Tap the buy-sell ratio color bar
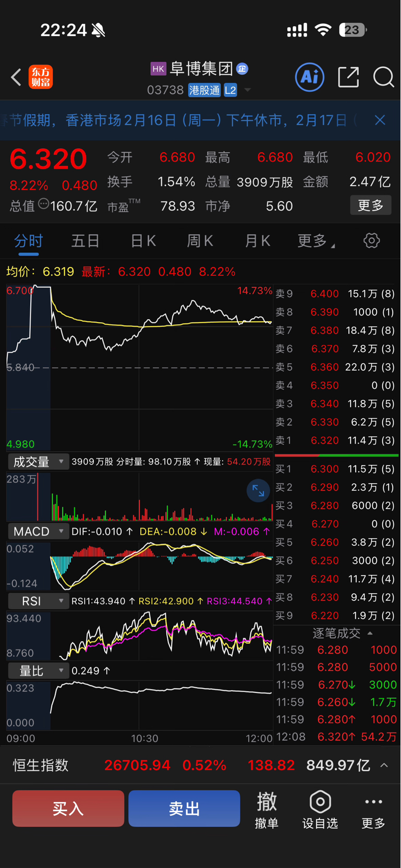The width and height of the screenshot is (401, 868). [336, 455]
